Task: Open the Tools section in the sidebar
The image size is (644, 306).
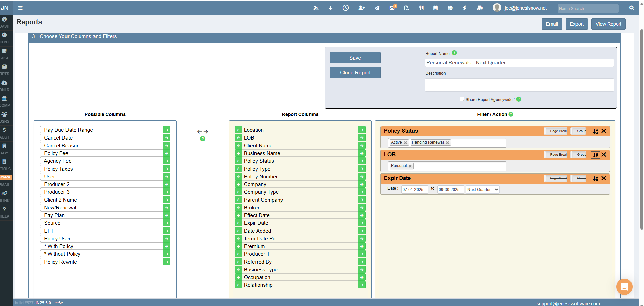Action: (5, 164)
